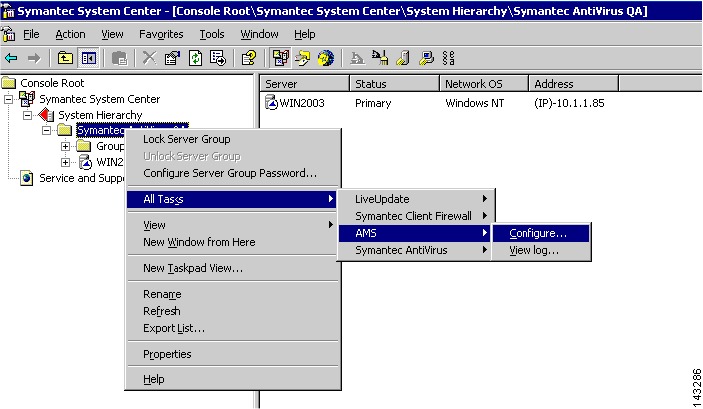703x409 pixels.
Task: Click the Symantec System Center tree icon
Action: pos(27,99)
